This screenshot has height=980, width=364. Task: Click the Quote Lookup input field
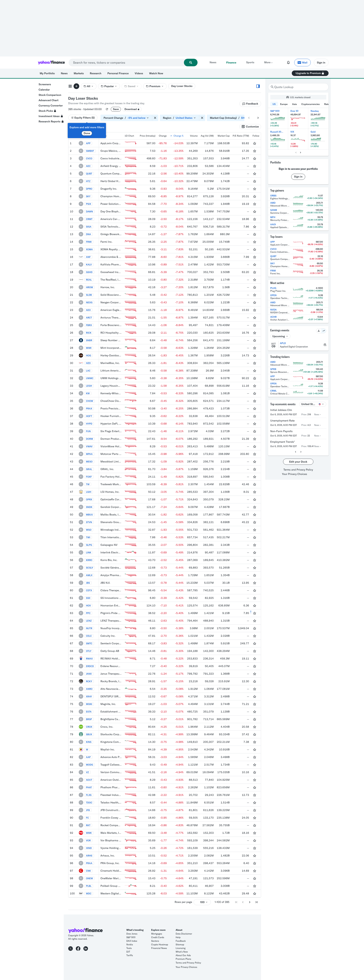(x=298, y=87)
